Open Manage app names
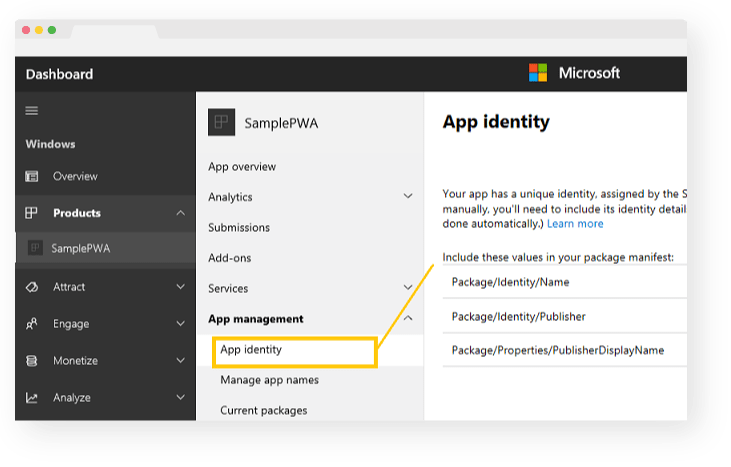The width and height of the screenshot is (731, 467). [269, 380]
